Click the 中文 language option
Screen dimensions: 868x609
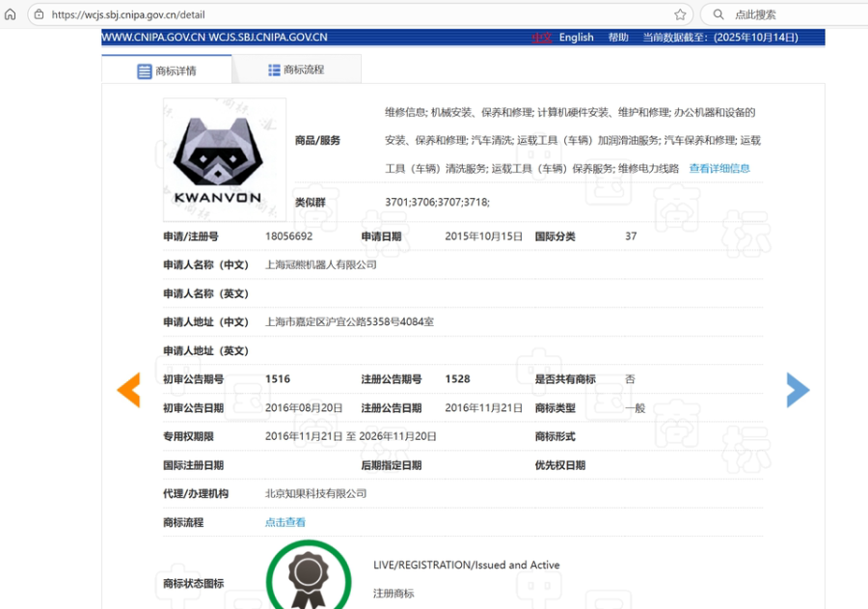(x=541, y=37)
